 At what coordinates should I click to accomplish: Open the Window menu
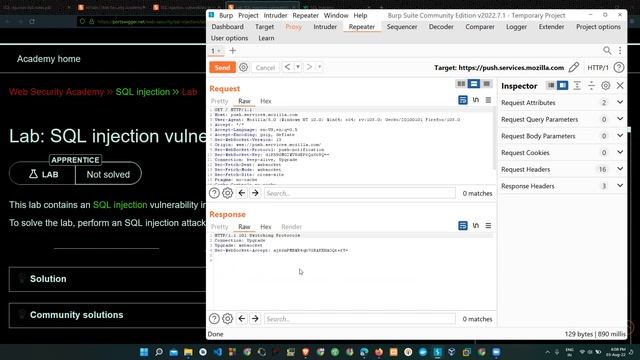pyautogui.click(x=336, y=15)
